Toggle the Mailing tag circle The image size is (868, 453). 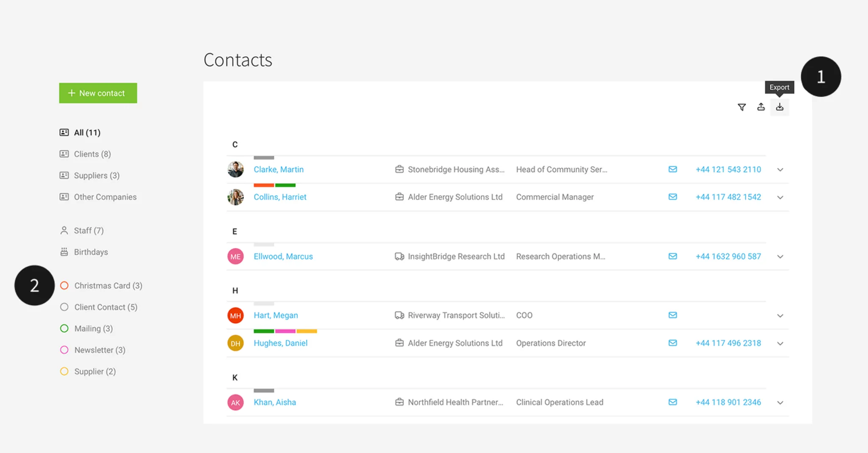pos(64,328)
